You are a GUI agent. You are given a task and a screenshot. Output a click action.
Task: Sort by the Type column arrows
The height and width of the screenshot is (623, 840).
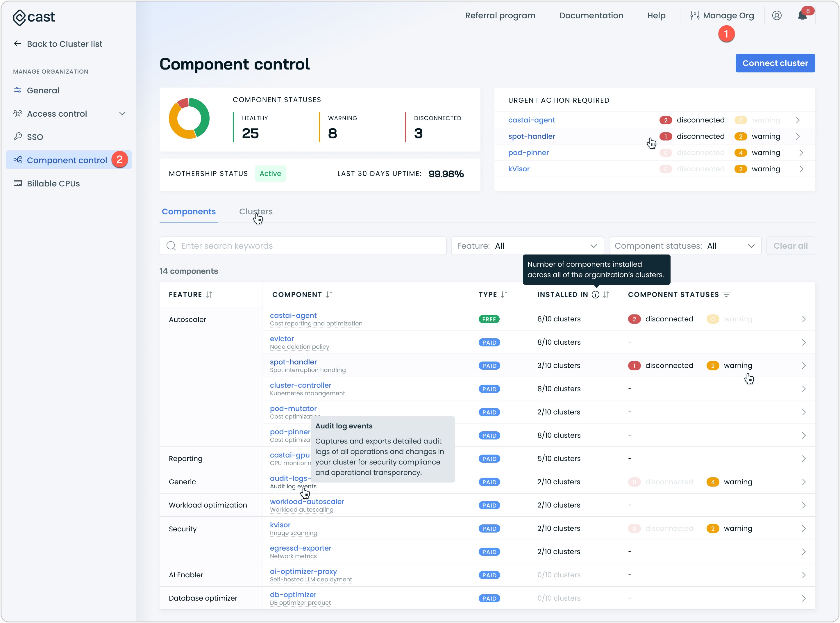[x=504, y=295]
